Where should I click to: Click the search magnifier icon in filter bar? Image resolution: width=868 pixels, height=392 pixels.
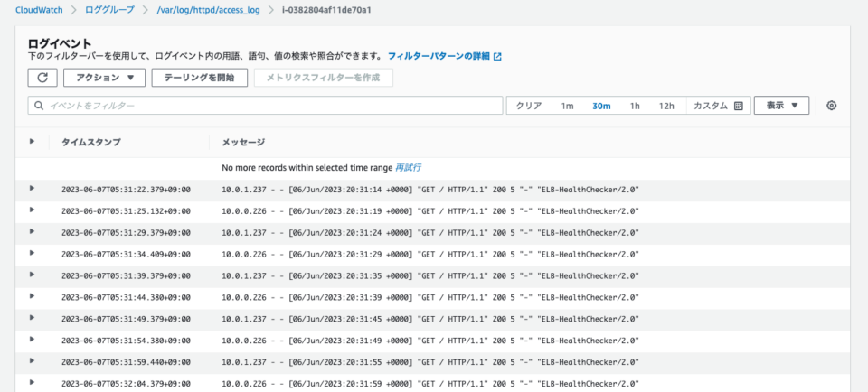[x=39, y=106]
